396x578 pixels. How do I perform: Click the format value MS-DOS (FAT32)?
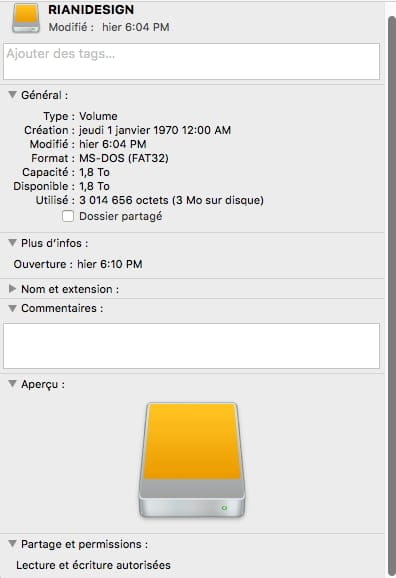[124, 158]
